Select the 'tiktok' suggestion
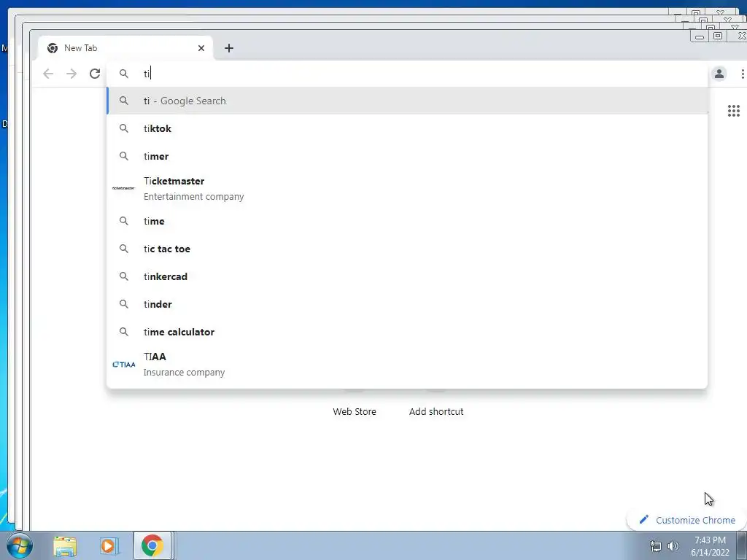747x560 pixels. tap(407, 128)
